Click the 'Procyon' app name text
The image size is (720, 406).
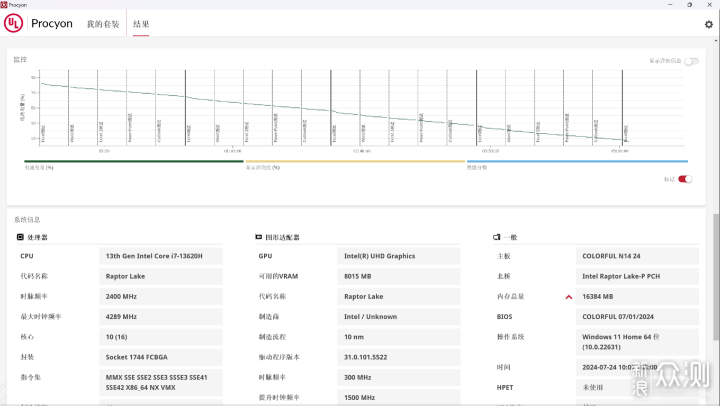tap(52, 23)
